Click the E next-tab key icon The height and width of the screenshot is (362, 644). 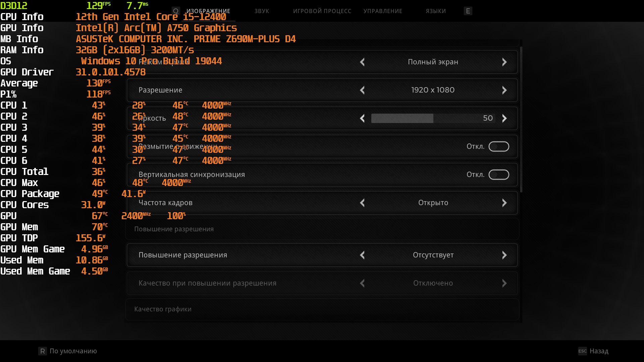coord(468,11)
